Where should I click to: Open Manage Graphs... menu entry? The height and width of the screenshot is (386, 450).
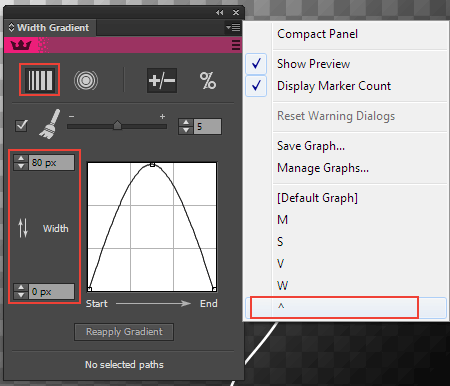click(x=345, y=168)
